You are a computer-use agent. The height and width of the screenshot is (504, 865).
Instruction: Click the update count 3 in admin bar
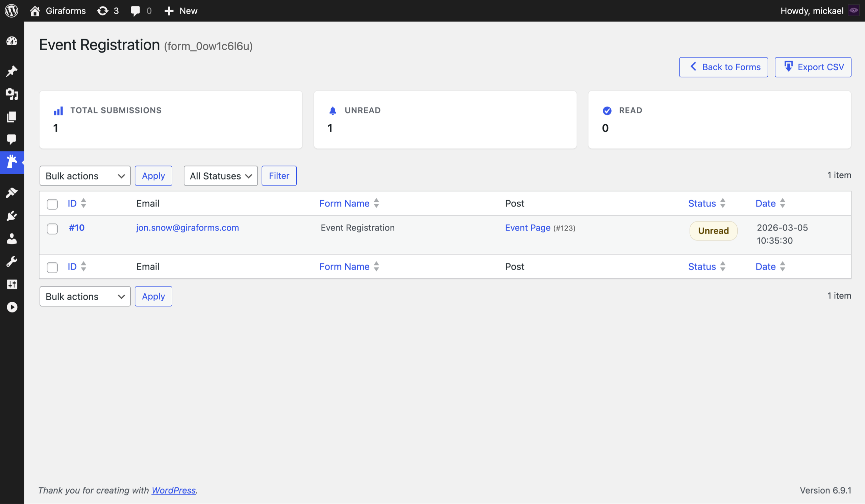pyautogui.click(x=116, y=11)
